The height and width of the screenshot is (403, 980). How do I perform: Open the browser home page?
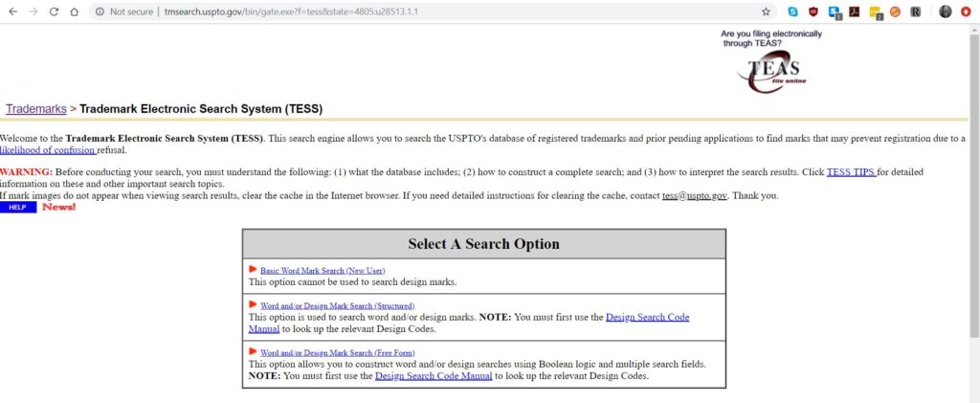[74, 11]
